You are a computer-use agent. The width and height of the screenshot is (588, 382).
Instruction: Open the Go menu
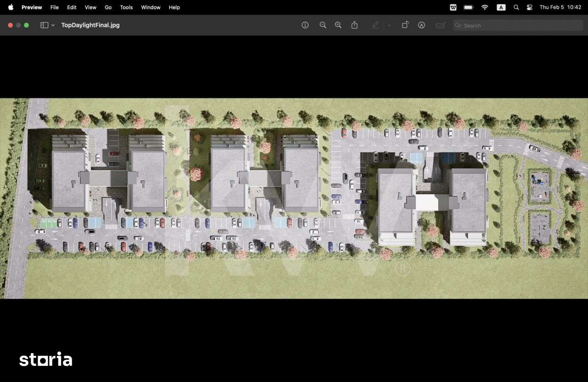108,7
